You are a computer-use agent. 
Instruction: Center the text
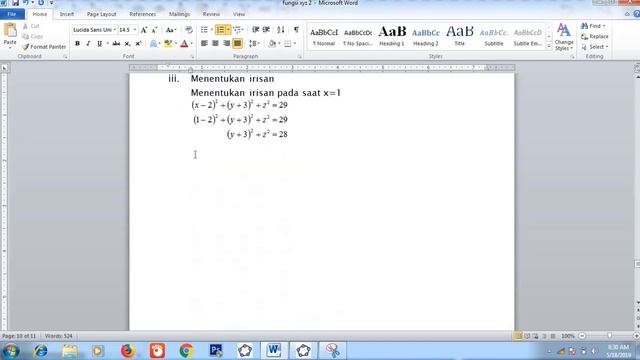point(216,43)
